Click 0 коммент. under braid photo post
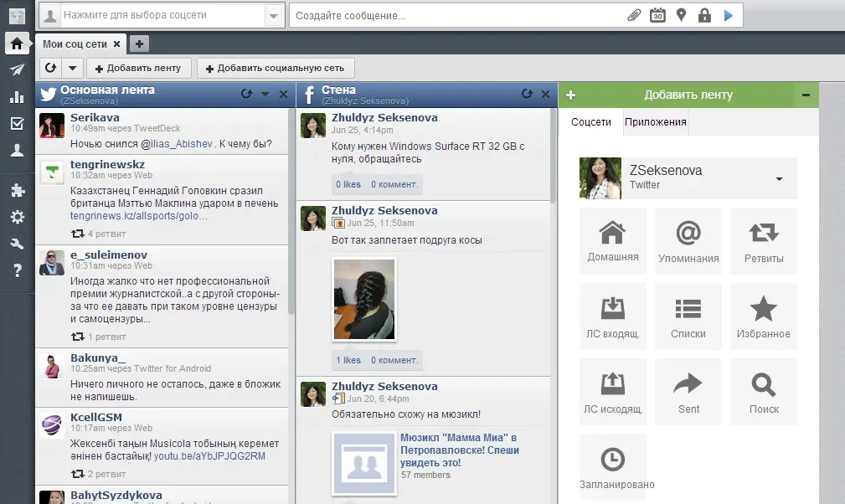This screenshot has height=504, width=845. (x=394, y=360)
